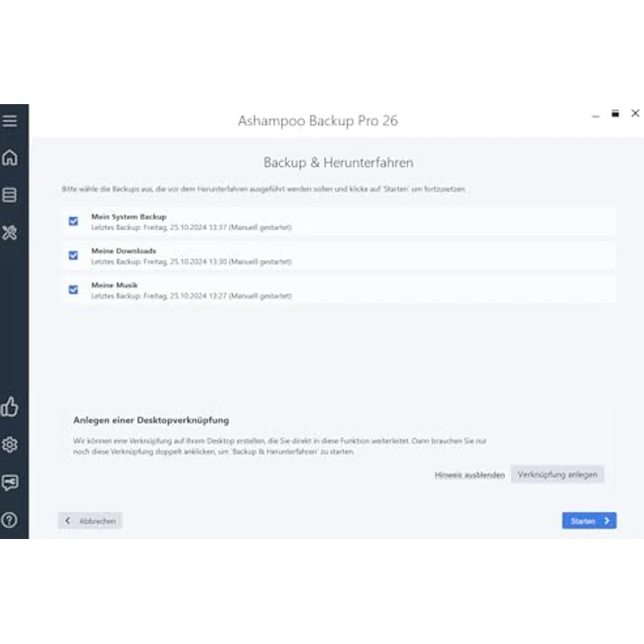644x644 pixels.
Task: Minimize the Ashampoo Backup Pro window
Action: pyautogui.click(x=596, y=116)
